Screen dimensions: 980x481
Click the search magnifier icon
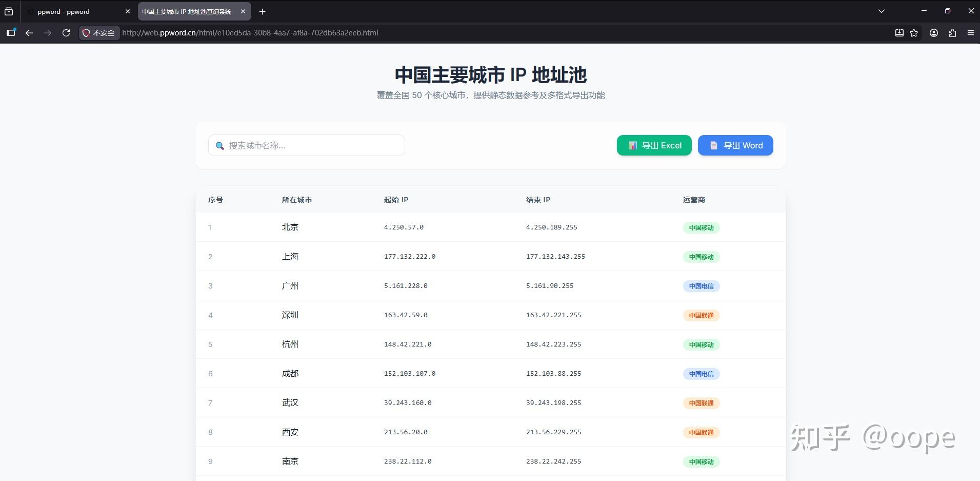point(220,146)
